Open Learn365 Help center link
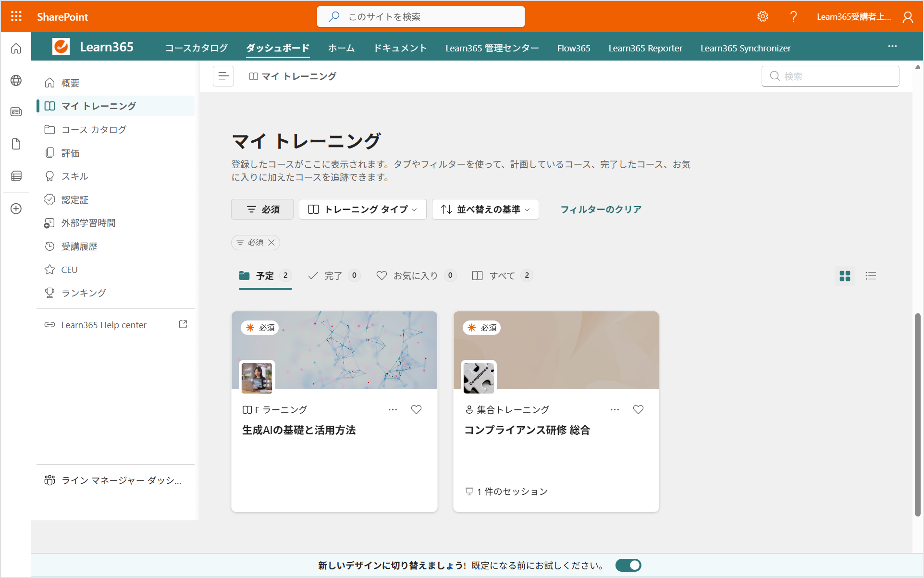This screenshot has width=924, height=578. [104, 325]
